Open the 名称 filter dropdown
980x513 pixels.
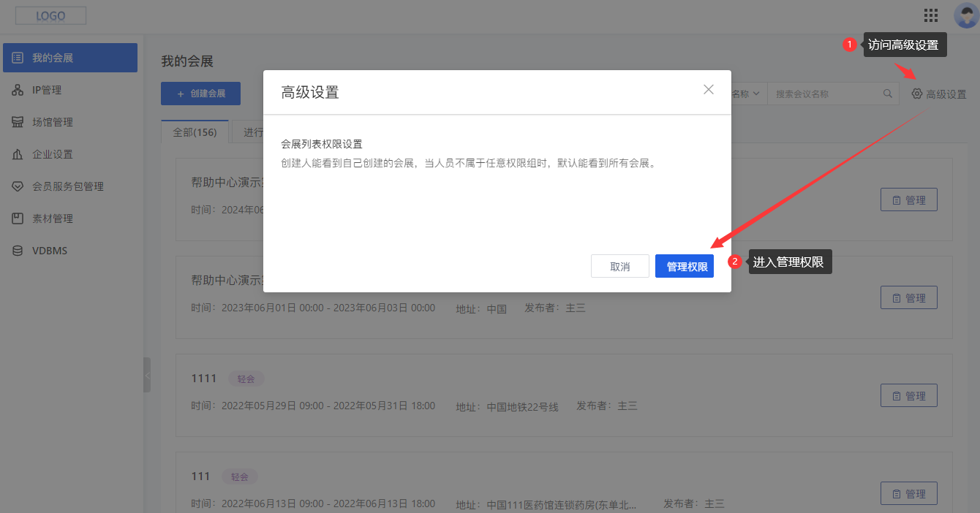[745, 93]
